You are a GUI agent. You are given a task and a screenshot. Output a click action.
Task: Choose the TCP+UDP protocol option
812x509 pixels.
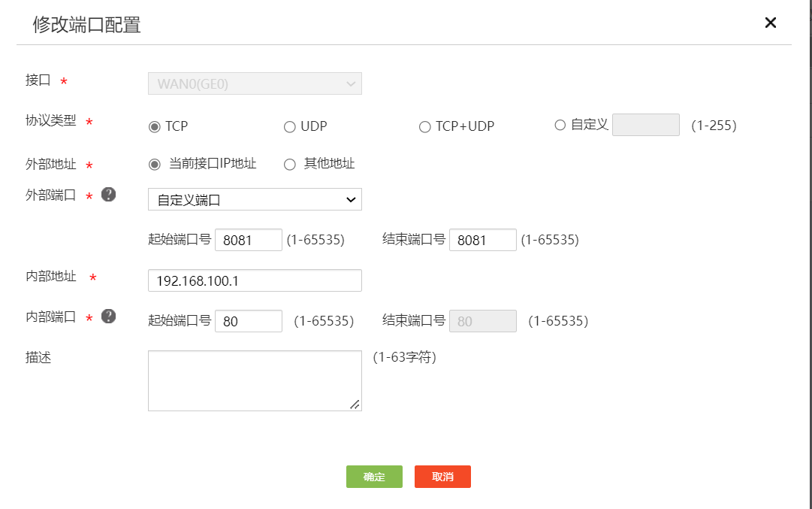424,127
